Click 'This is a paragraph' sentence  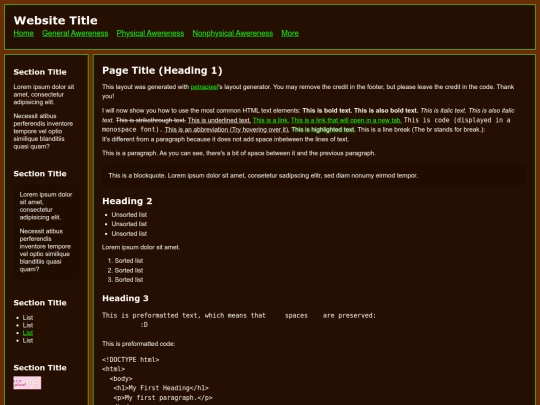click(x=239, y=153)
